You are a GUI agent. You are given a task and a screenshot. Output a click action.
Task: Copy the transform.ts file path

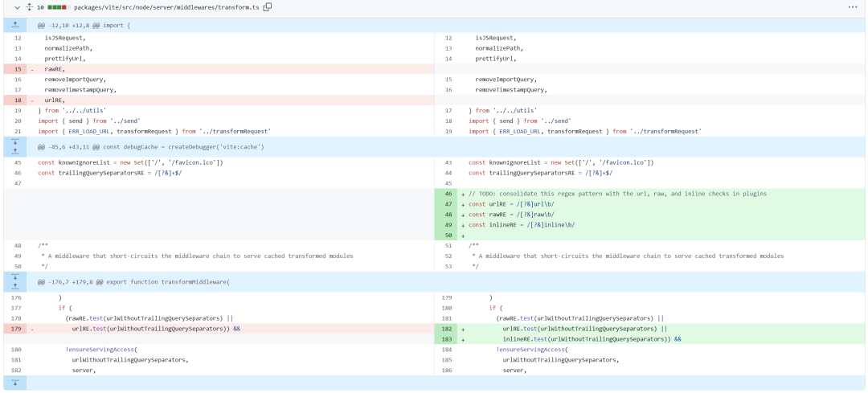point(268,7)
